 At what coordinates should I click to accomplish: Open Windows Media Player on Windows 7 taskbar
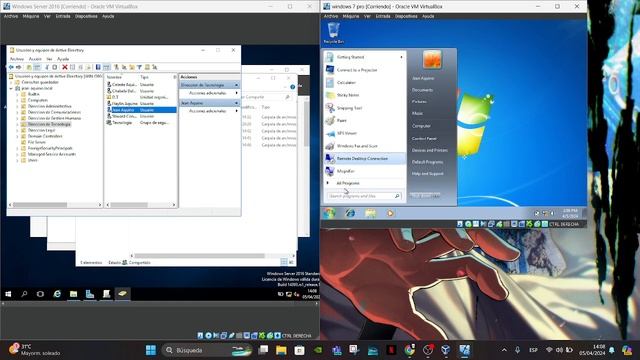coord(390,213)
